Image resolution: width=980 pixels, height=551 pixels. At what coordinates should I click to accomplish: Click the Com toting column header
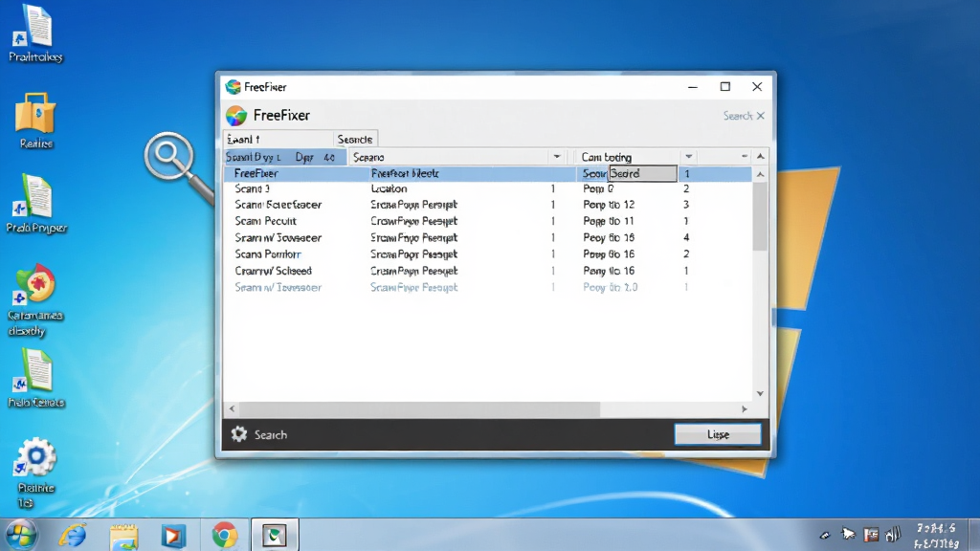coord(627,157)
